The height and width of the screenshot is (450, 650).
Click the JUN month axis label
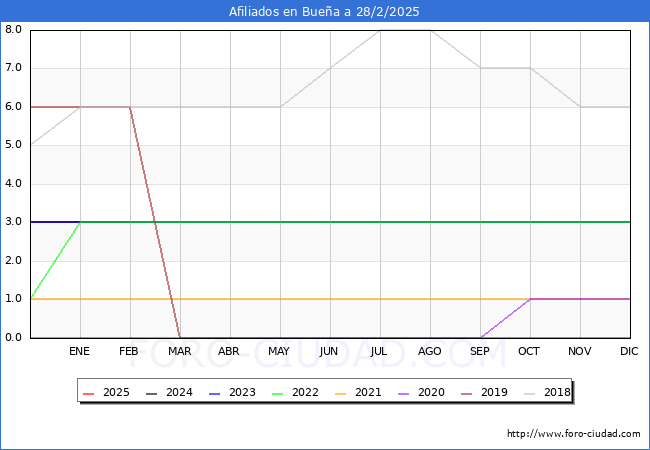point(329,351)
